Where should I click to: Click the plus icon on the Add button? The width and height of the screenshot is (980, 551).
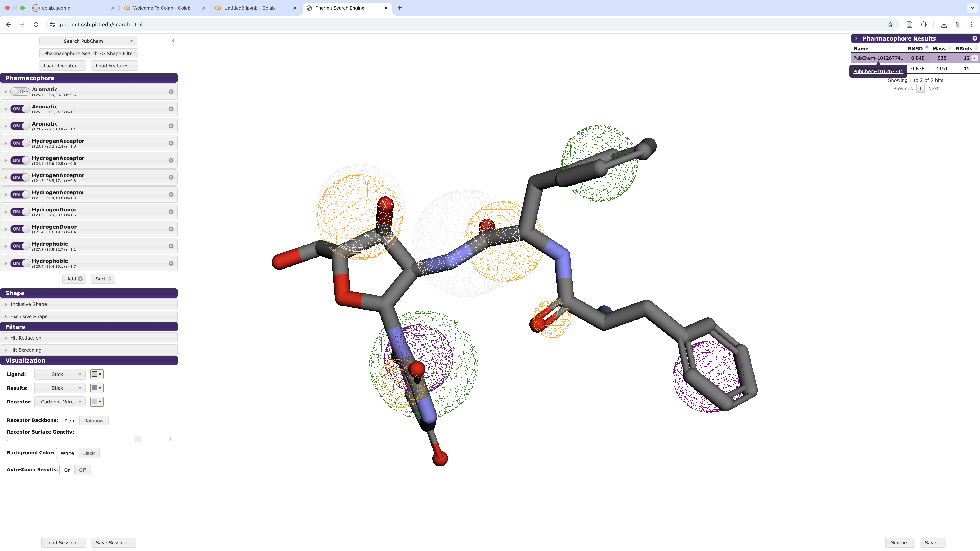click(80, 279)
